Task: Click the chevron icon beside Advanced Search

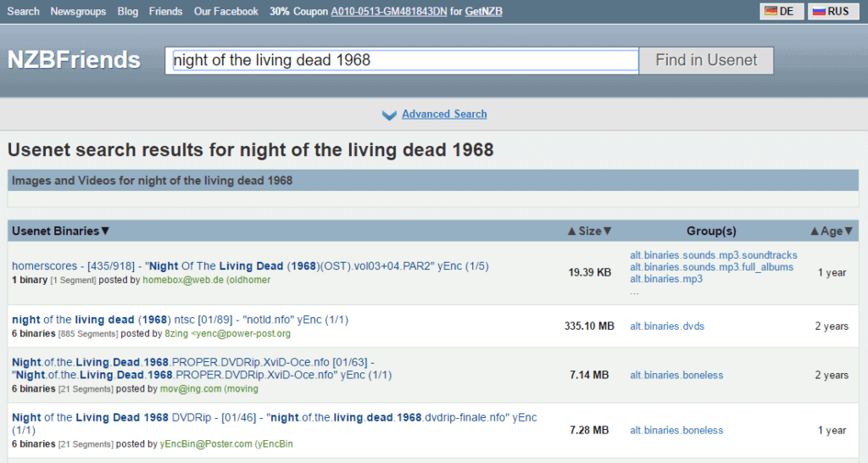Action: pyautogui.click(x=389, y=115)
